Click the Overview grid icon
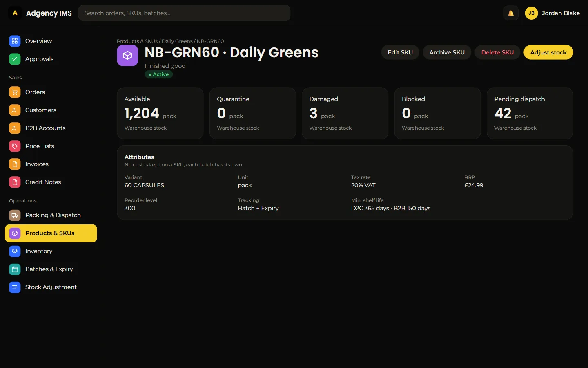Screen dimensions: 588x368 (x=15, y=41)
